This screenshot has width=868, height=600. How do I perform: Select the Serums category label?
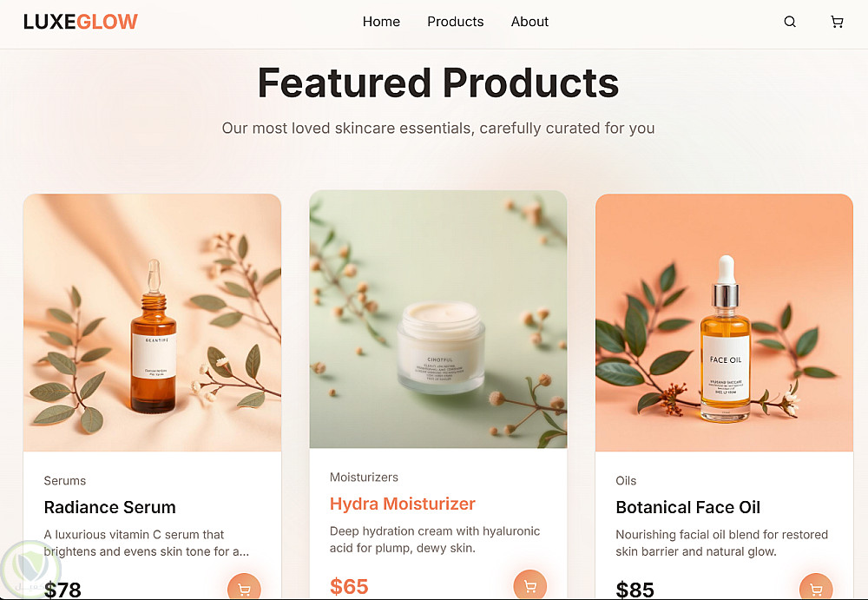coord(65,480)
